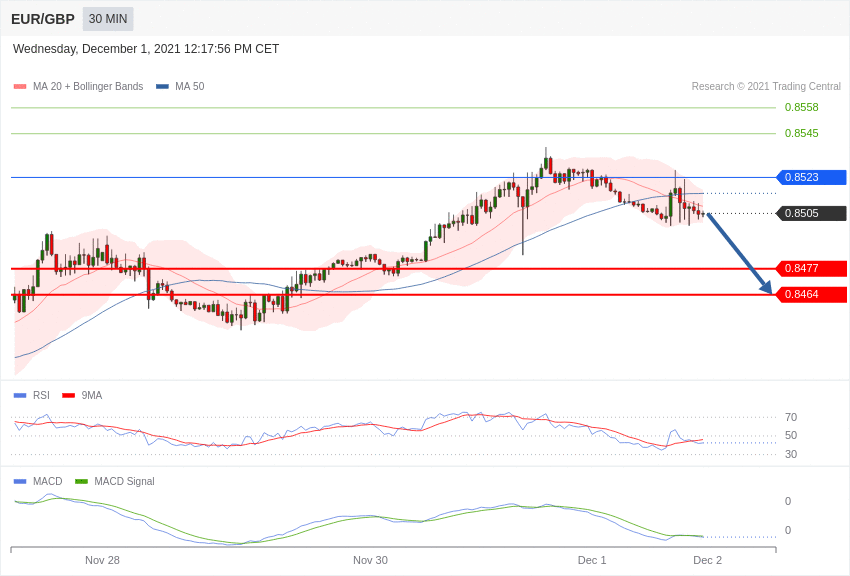Click the RSI 70 level label
The image size is (850, 576).
(791, 417)
